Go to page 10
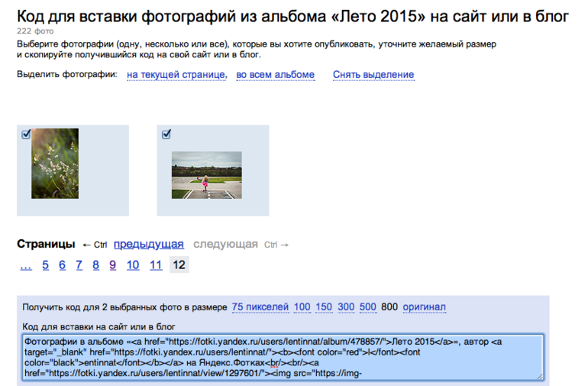Screen dimensions: 588x386 [133, 265]
